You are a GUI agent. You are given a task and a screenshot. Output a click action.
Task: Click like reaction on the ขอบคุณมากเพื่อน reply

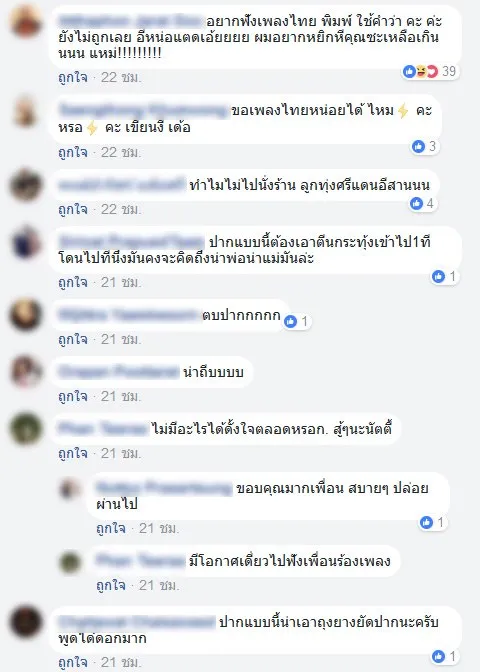(426, 522)
